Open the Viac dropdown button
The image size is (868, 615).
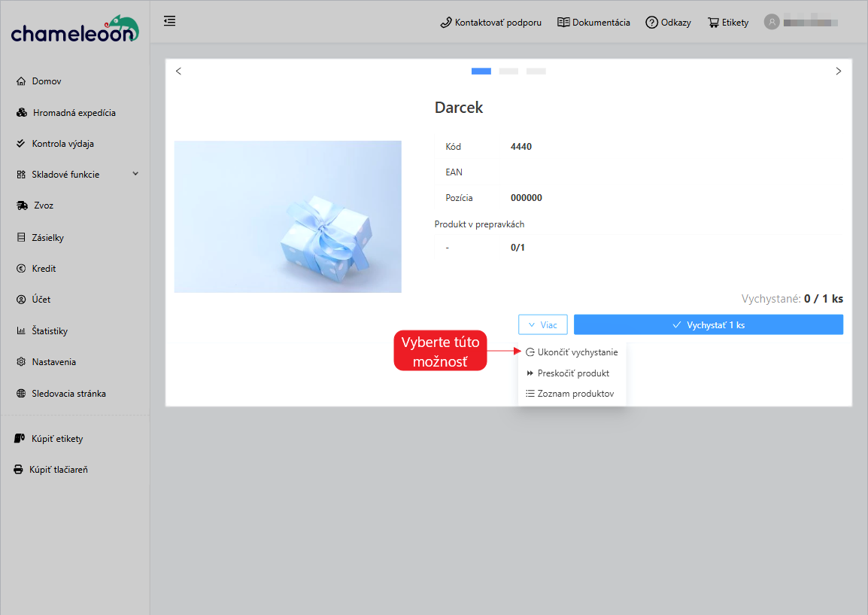(x=542, y=324)
